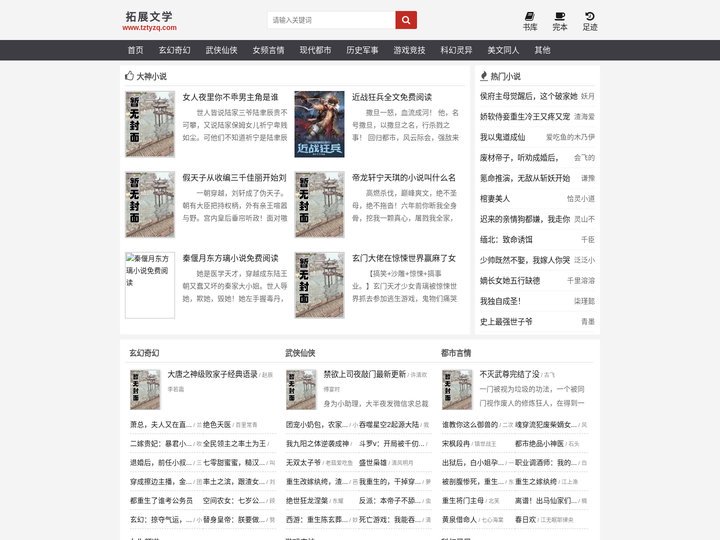Open 不灭武尊完结了没 in 都市言情
This screenshot has width=720, height=540.
tap(509, 374)
